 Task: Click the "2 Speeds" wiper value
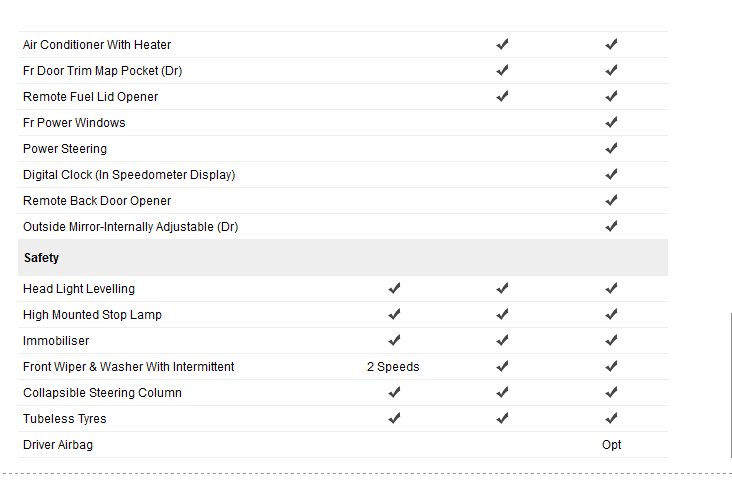pyautogui.click(x=393, y=367)
